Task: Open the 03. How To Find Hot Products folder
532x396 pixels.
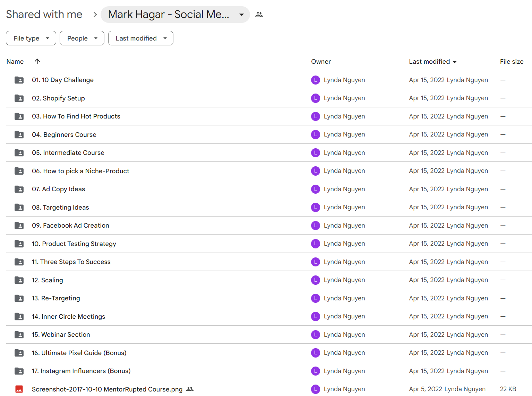Action: [76, 116]
